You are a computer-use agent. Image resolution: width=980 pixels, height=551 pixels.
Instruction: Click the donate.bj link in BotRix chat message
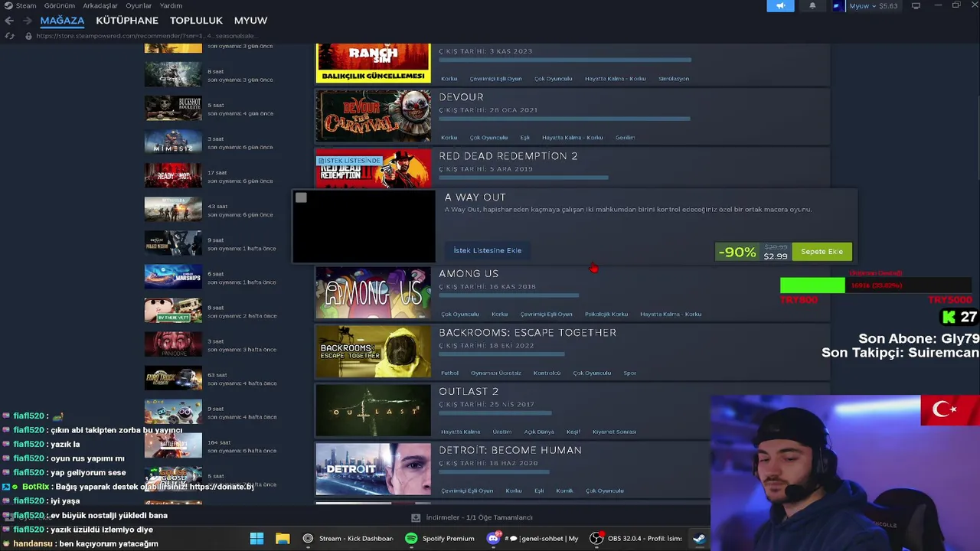click(x=221, y=487)
